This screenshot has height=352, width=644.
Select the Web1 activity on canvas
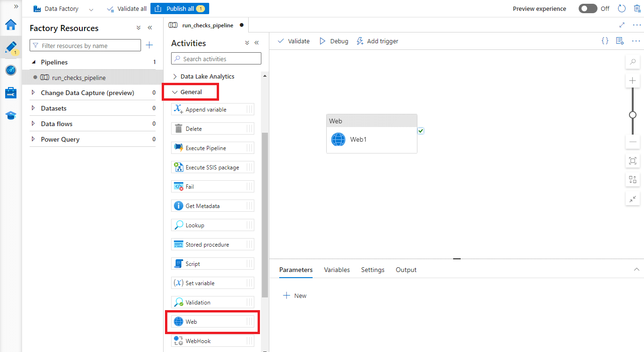[371, 134]
